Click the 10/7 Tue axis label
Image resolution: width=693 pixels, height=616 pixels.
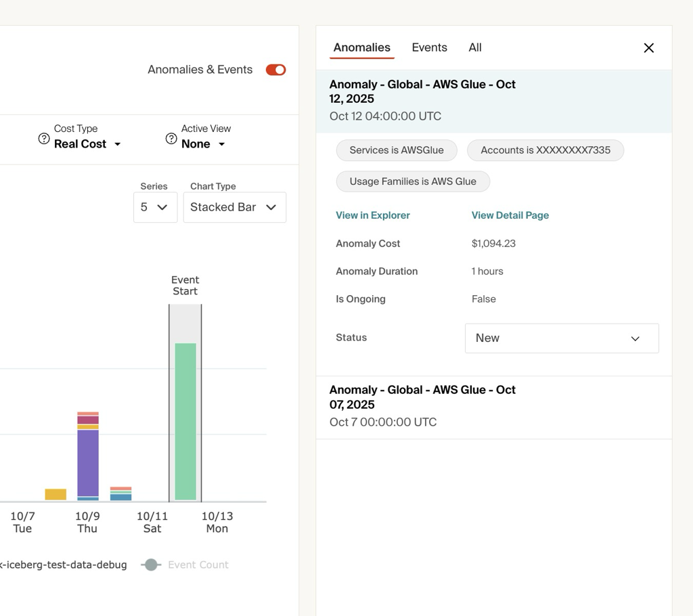(22, 523)
